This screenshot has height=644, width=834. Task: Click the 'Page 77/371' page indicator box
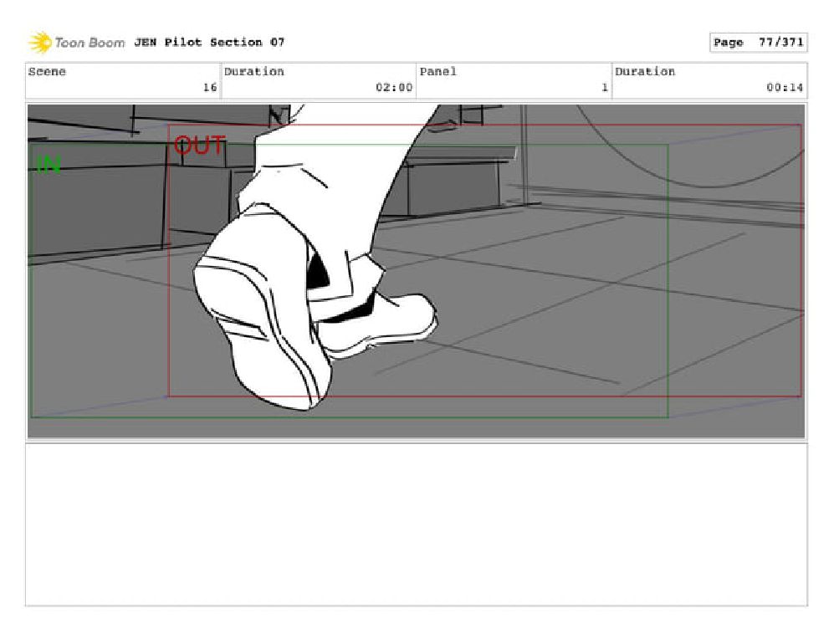[758, 43]
